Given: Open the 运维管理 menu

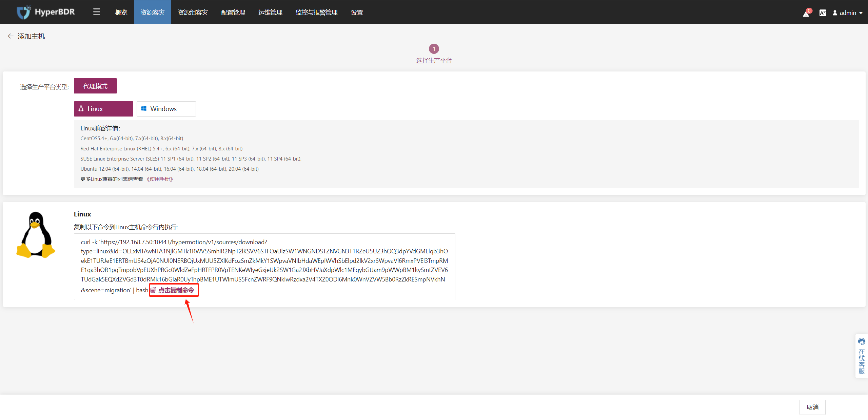Looking at the screenshot, I should [271, 12].
